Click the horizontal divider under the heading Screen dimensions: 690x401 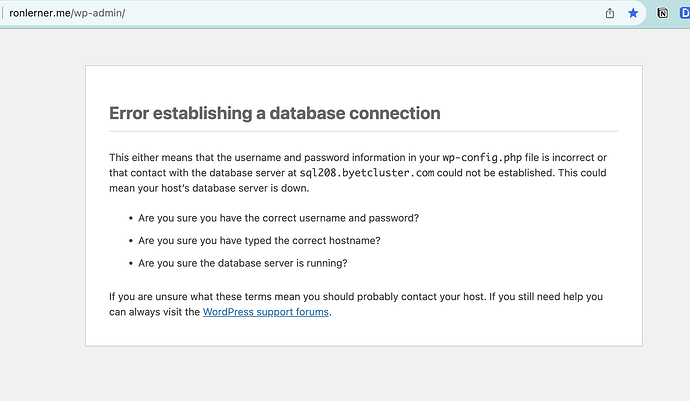click(363, 131)
